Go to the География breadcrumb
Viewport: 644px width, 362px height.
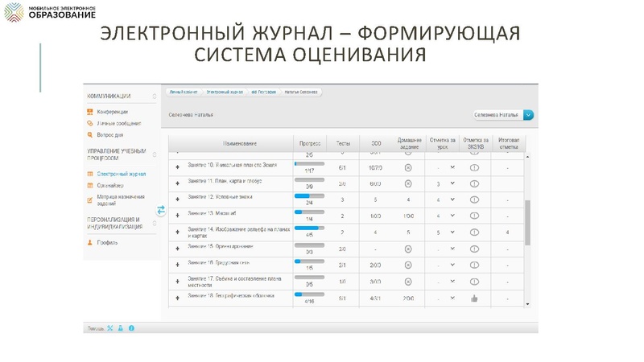click(x=264, y=92)
